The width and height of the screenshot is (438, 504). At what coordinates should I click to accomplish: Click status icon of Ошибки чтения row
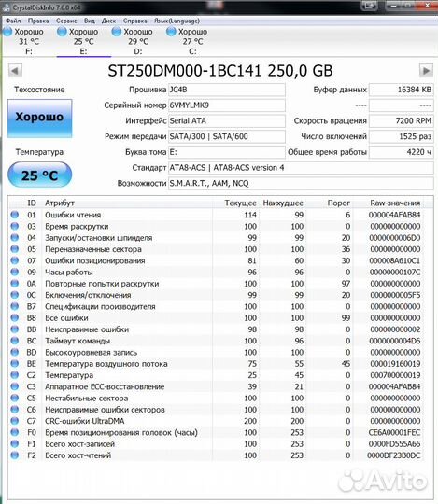[14, 215]
